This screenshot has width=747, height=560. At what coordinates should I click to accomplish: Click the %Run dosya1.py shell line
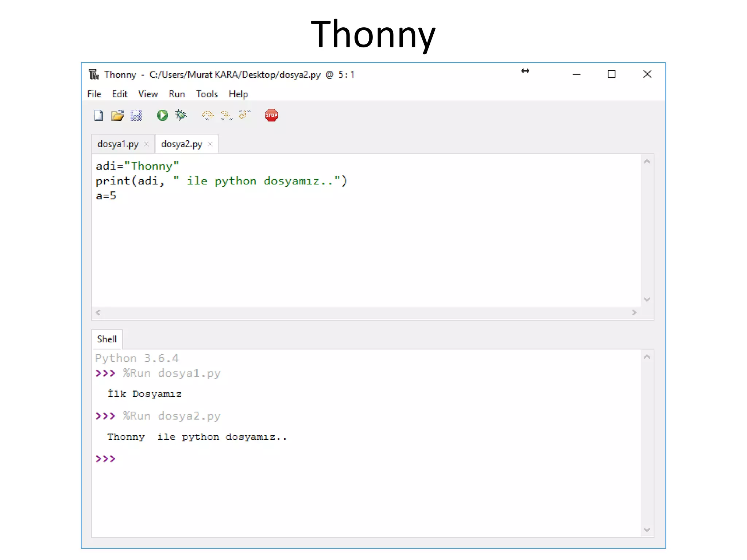(x=158, y=373)
